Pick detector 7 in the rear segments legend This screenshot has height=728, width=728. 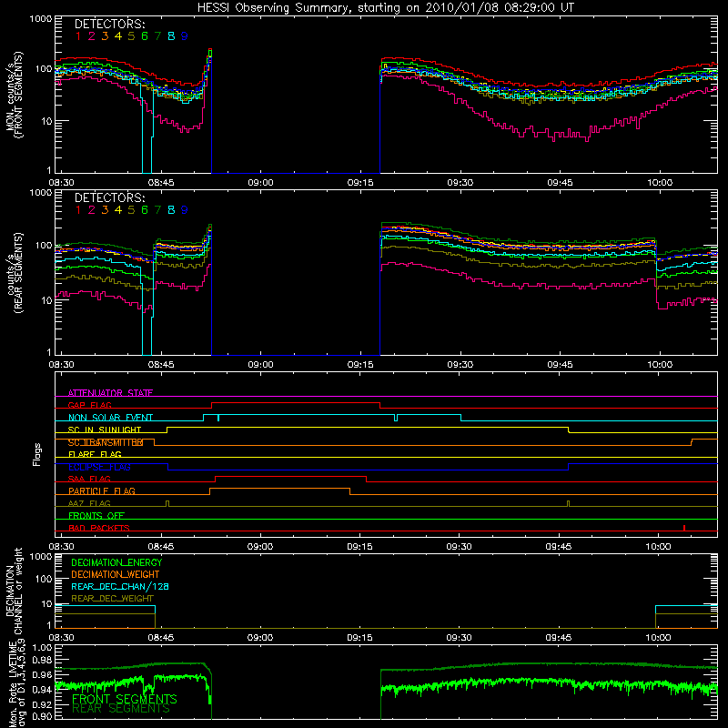tap(157, 210)
